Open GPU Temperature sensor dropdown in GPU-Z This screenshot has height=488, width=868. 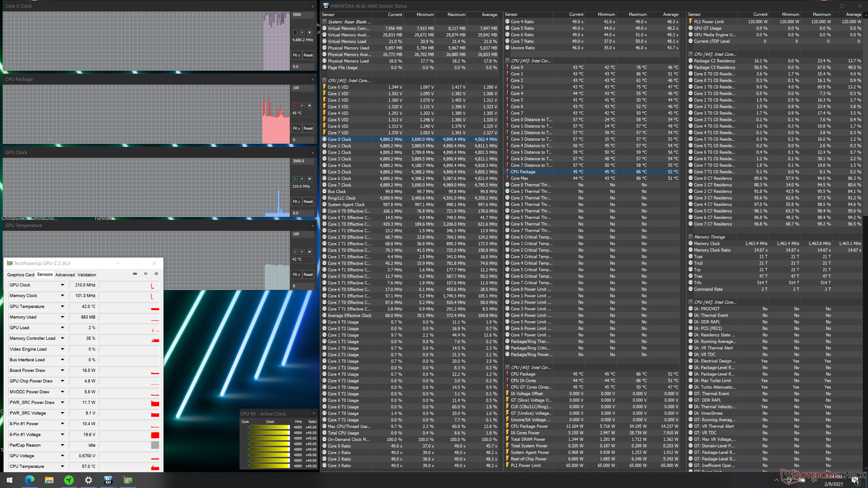tap(62, 306)
